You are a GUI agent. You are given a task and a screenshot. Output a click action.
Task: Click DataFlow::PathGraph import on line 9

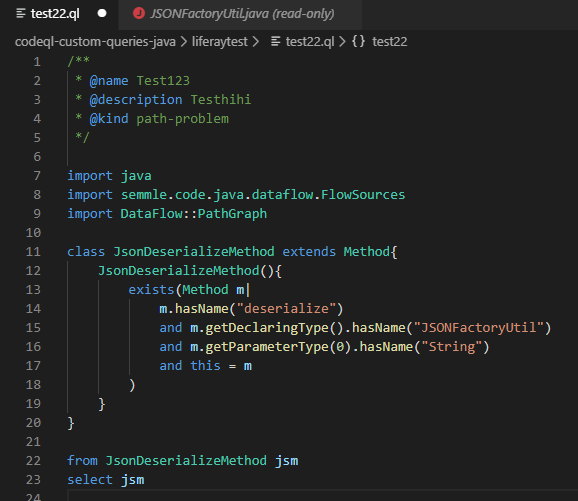[194, 214]
